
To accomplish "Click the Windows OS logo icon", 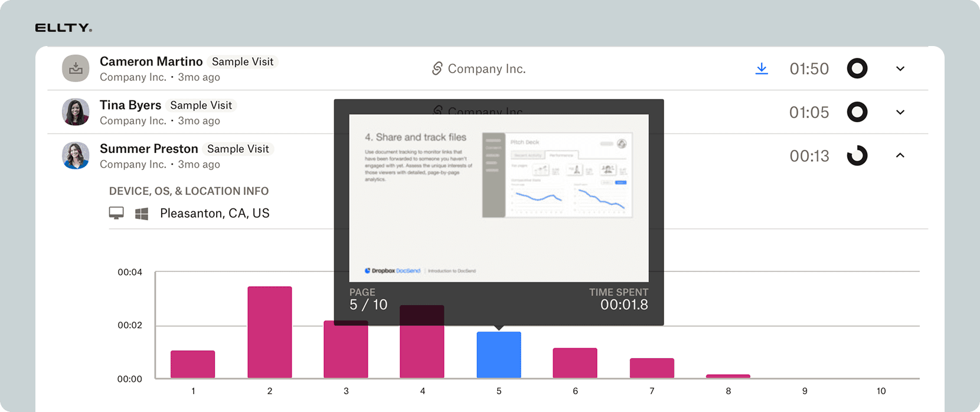I will (142, 214).
